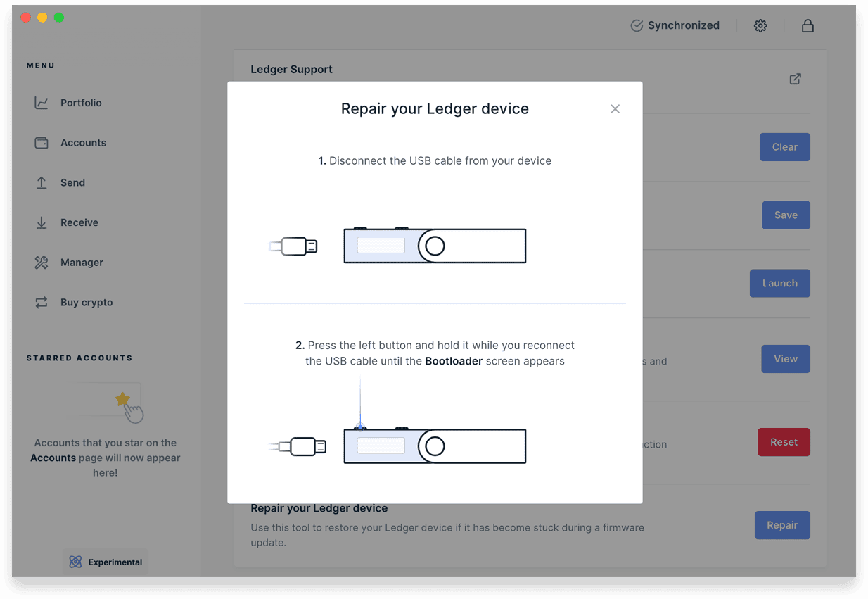The width and height of the screenshot is (868, 599).
Task: Lock the app with padlock icon
Action: tap(808, 25)
